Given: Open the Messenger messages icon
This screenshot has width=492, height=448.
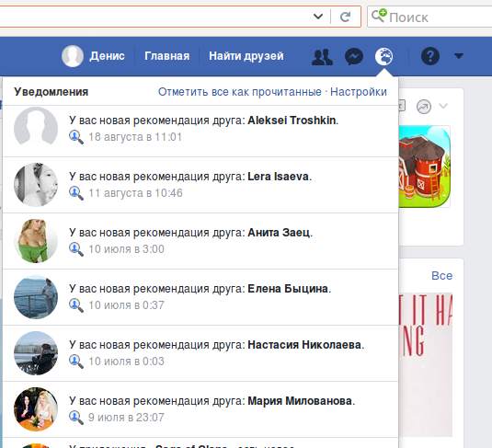Looking at the screenshot, I should tap(354, 57).
